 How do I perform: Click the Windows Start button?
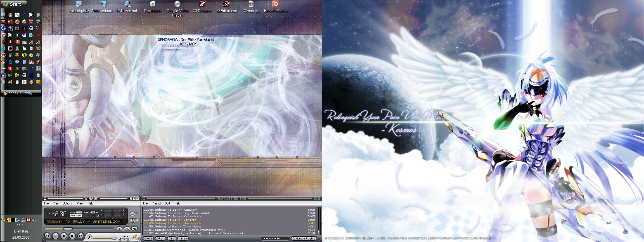[x=13, y=4]
